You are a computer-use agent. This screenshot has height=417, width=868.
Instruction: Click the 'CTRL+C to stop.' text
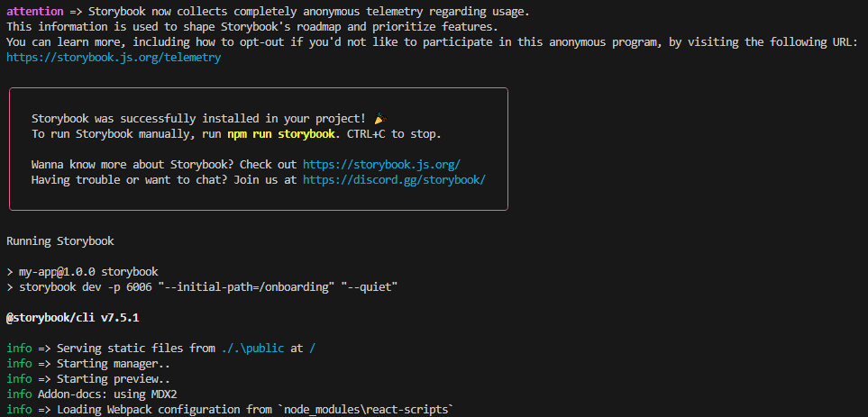(x=394, y=134)
